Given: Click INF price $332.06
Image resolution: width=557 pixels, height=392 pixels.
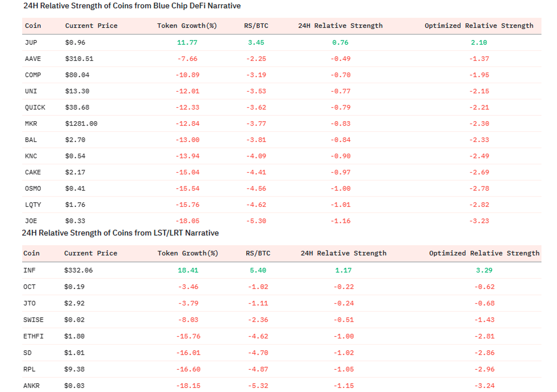Looking at the screenshot, I should click(79, 270).
